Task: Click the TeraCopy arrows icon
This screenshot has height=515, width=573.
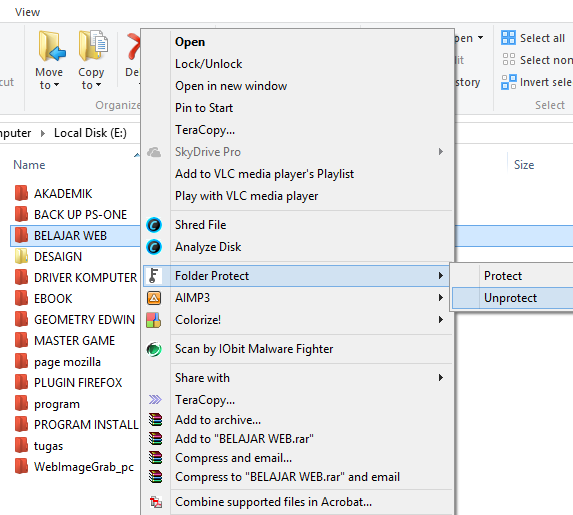Action: coord(155,399)
